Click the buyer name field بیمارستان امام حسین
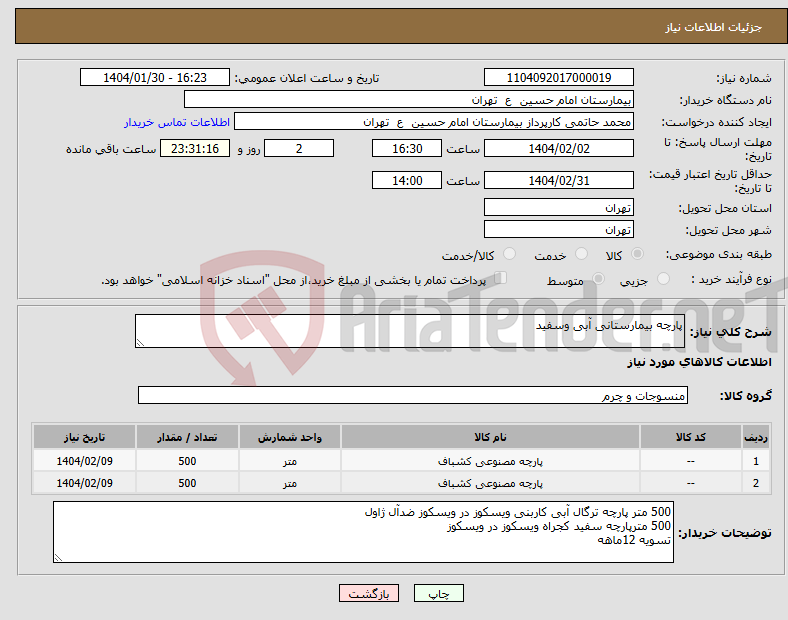This screenshot has width=788, height=620. (409, 99)
